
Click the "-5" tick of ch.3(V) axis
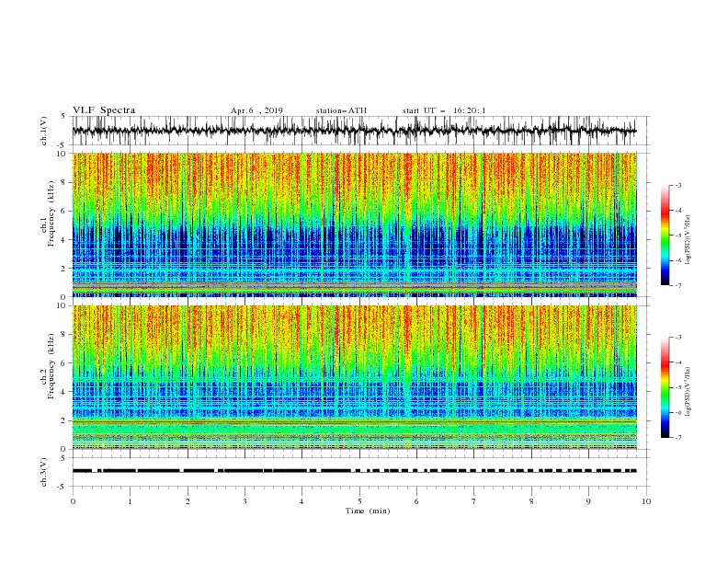click(x=62, y=487)
